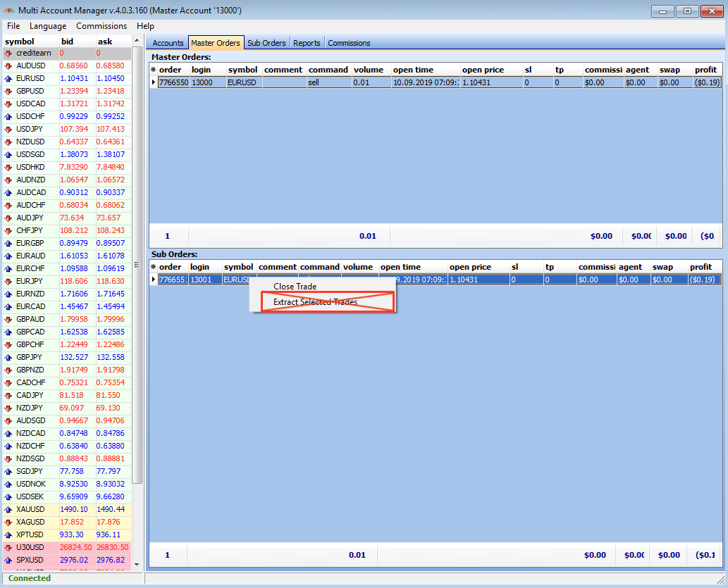Open the Language menu

[48, 26]
